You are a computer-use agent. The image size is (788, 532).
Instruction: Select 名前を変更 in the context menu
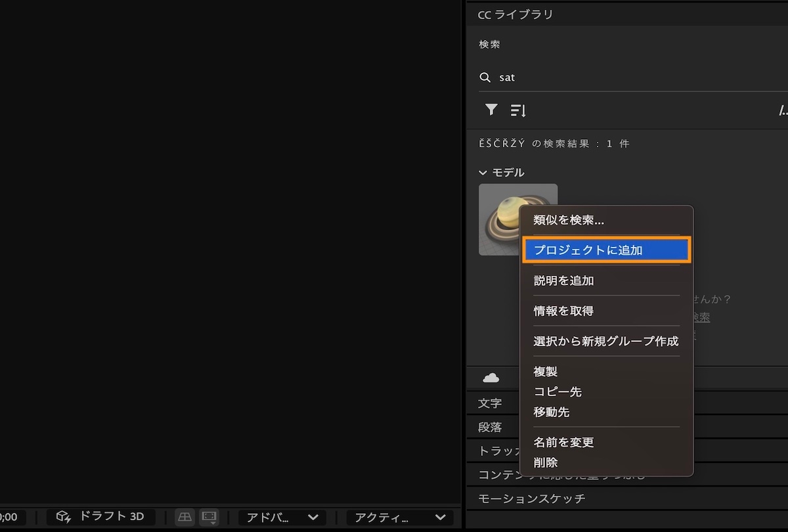pyautogui.click(x=563, y=442)
